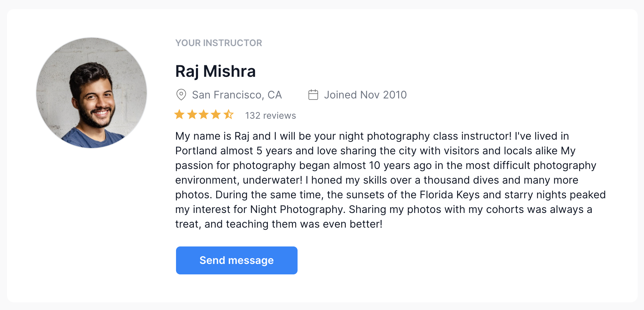The image size is (644, 310).
Task: Click the Raj Mishra name heading
Action: (215, 71)
